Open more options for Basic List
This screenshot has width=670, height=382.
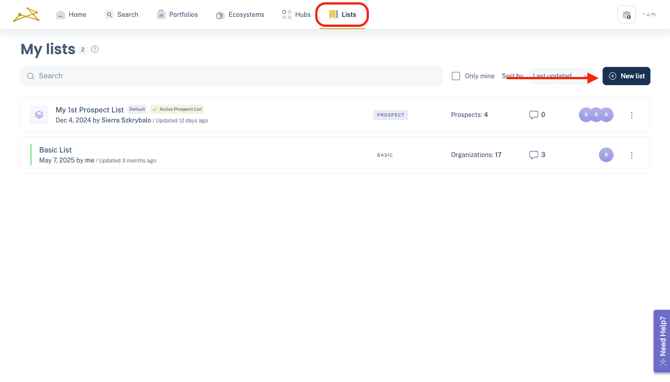(632, 155)
